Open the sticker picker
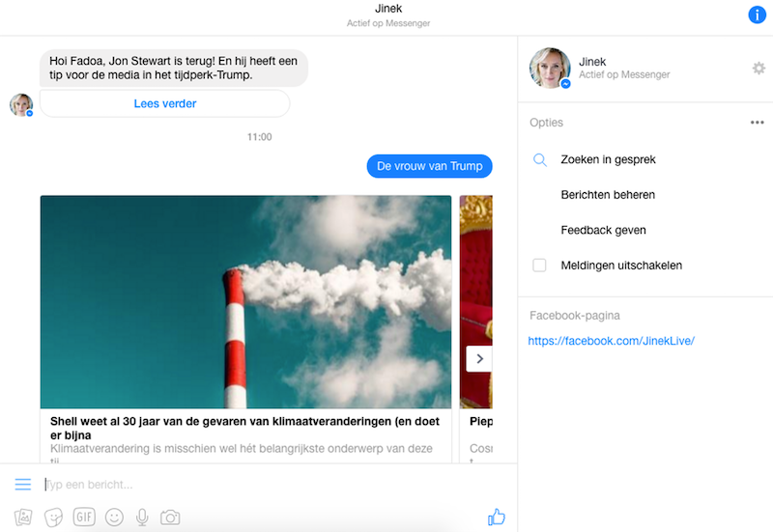Viewport: 773px width, 532px height. coord(54,518)
